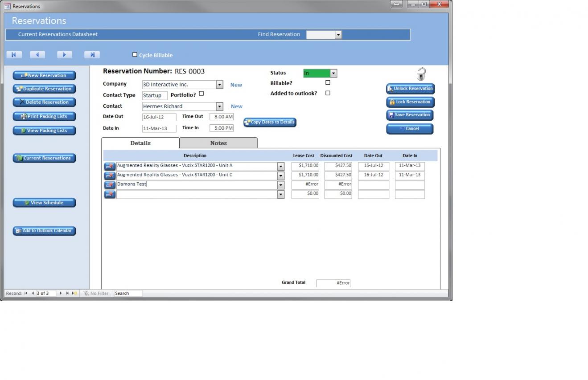Click row icon for the empty detail row

pos(110,194)
